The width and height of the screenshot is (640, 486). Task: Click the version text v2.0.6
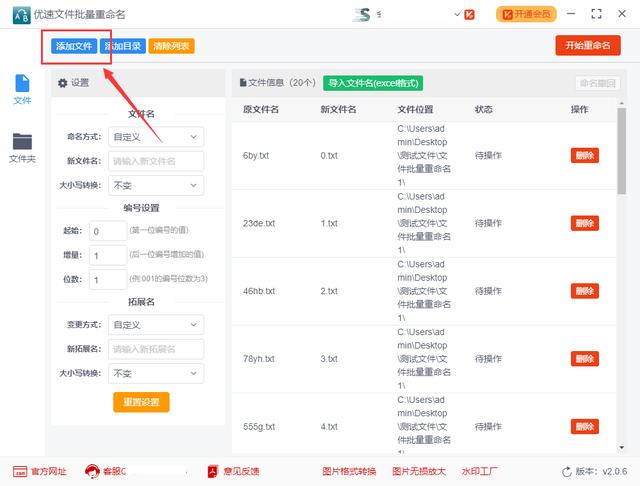[x=615, y=471]
